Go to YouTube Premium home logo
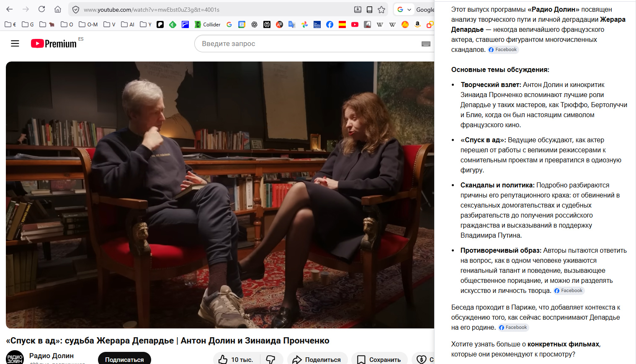Viewport: 636px width, 364px height. click(x=54, y=44)
